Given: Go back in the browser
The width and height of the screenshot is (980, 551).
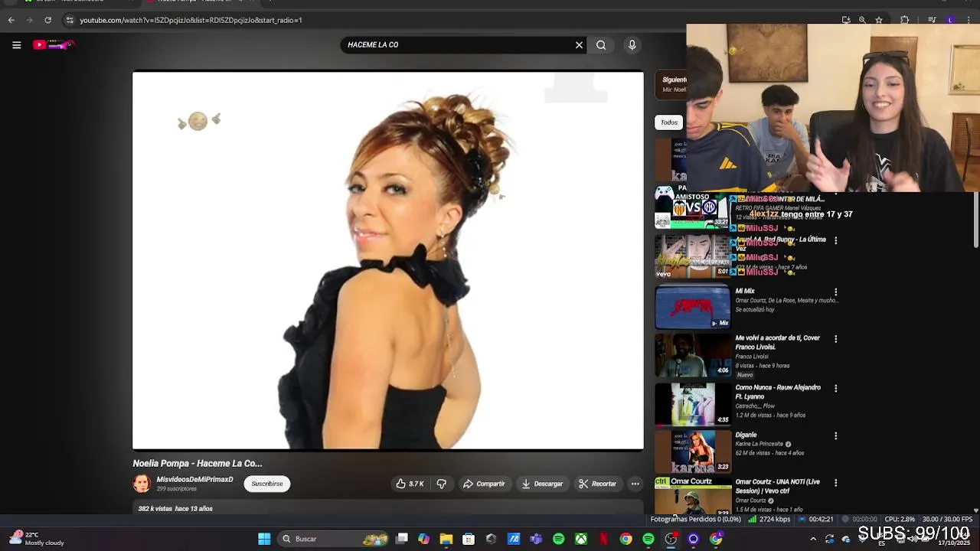Looking at the screenshot, I should 11,20.
